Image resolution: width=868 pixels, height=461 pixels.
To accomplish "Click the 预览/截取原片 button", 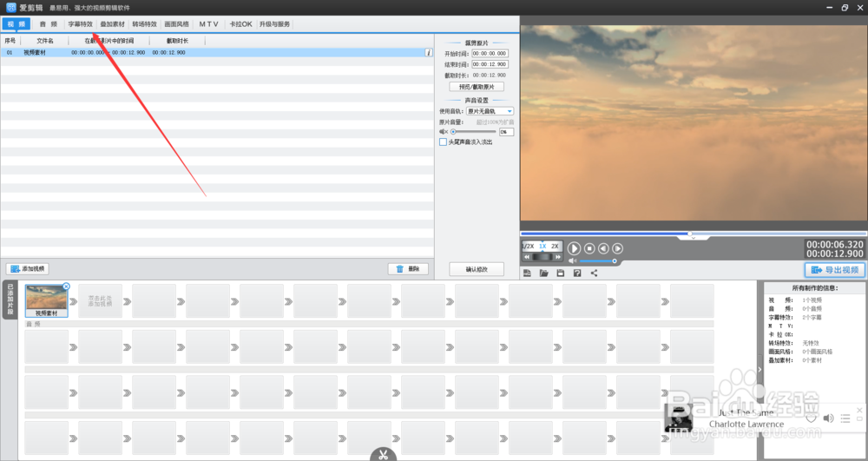I will 477,87.
